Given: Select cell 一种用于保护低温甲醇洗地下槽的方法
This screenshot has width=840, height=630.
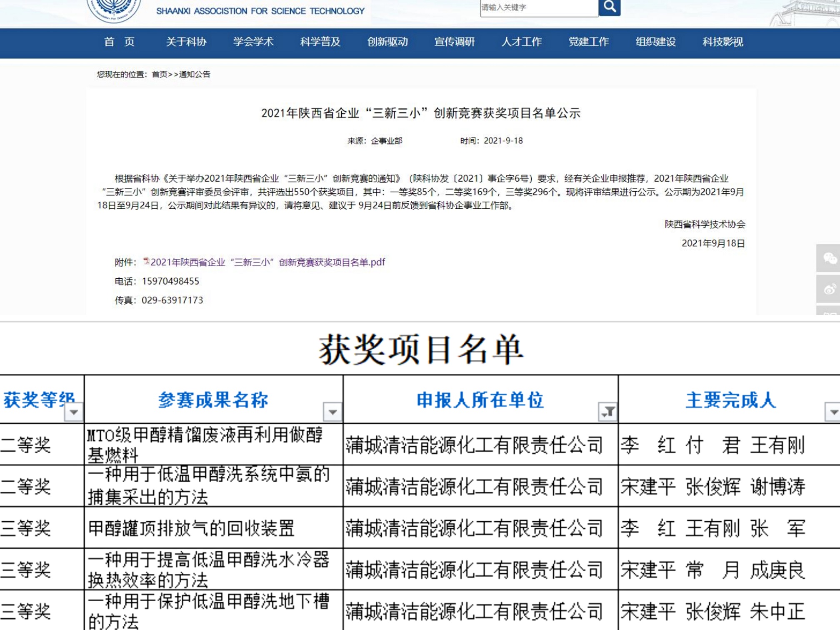Looking at the screenshot, I should click(214, 610).
